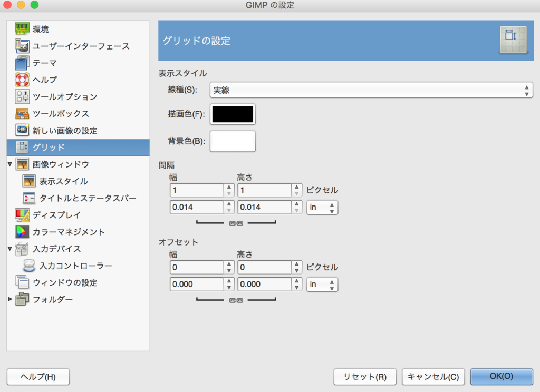This screenshot has height=392, width=540.
Task: Toggle the 間隔 spacing chain link
Action: coord(236,223)
